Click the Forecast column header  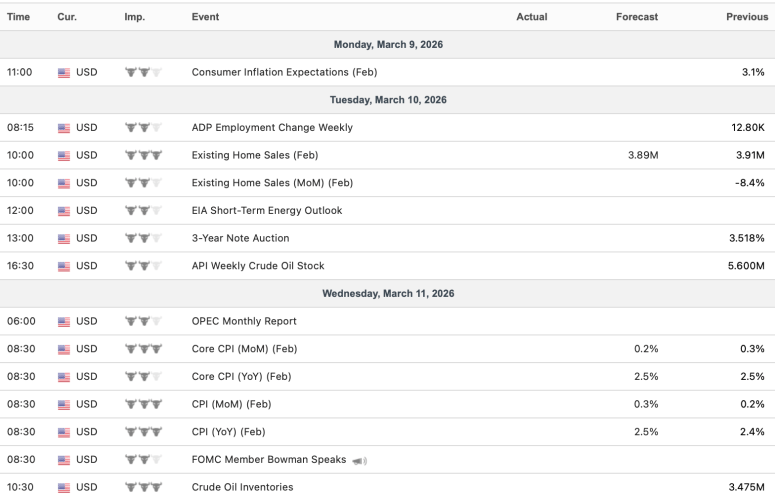tap(637, 17)
